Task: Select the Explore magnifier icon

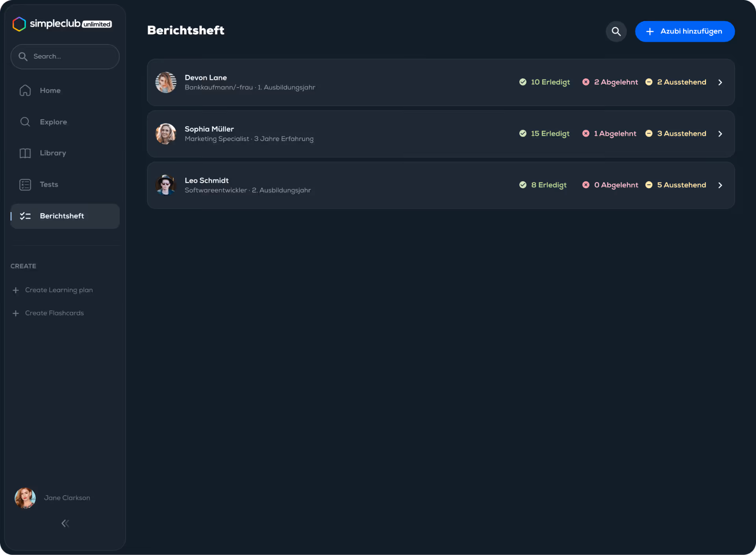Action: [x=25, y=122]
